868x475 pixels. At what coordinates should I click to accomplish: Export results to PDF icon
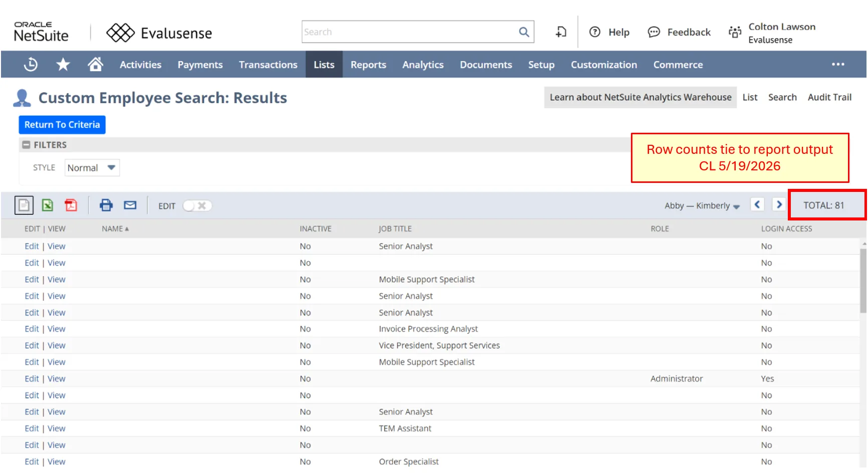pos(71,205)
